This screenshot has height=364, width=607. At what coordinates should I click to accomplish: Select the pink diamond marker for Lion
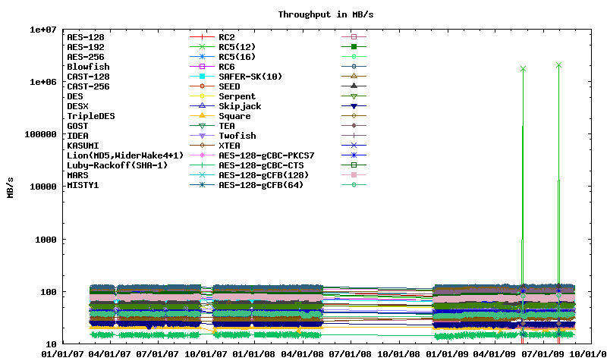pos(202,155)
